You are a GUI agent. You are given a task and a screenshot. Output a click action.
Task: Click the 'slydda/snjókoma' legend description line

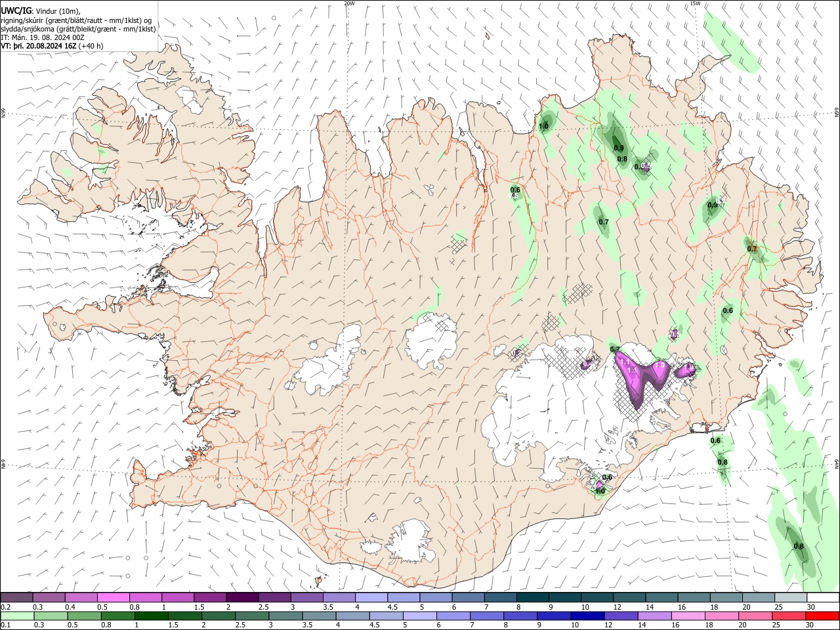tap(78, 29)
